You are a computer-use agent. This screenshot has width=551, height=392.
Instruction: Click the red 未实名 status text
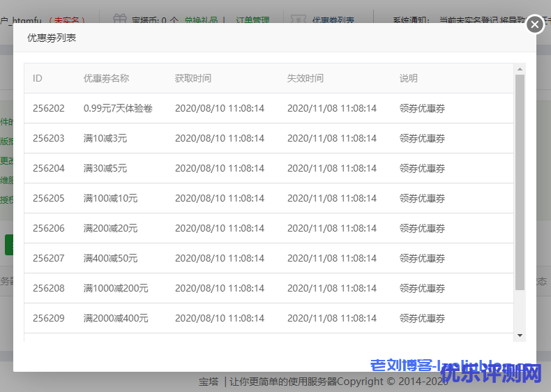(x=70, y=21)
